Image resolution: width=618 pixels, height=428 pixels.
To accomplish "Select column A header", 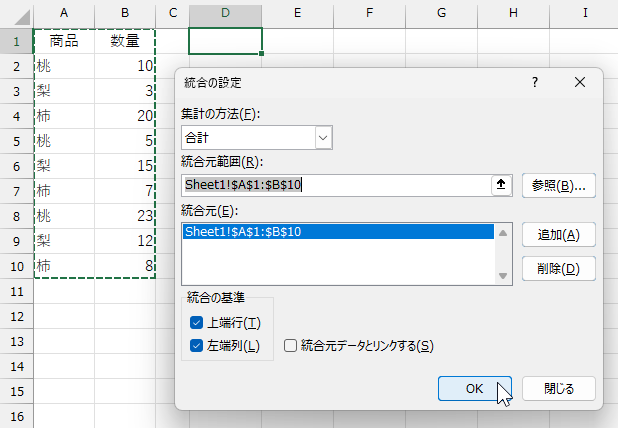I will (64, 13).
